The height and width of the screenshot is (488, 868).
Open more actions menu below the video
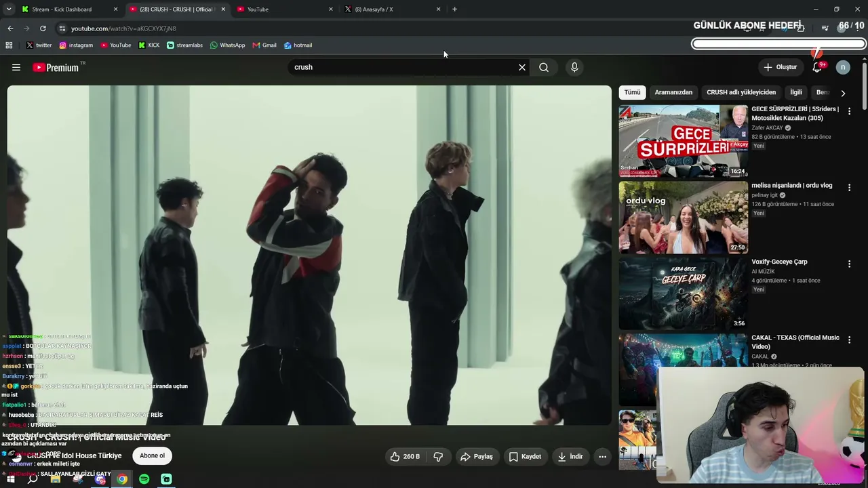pyautogui.click(x=602, y=457)
